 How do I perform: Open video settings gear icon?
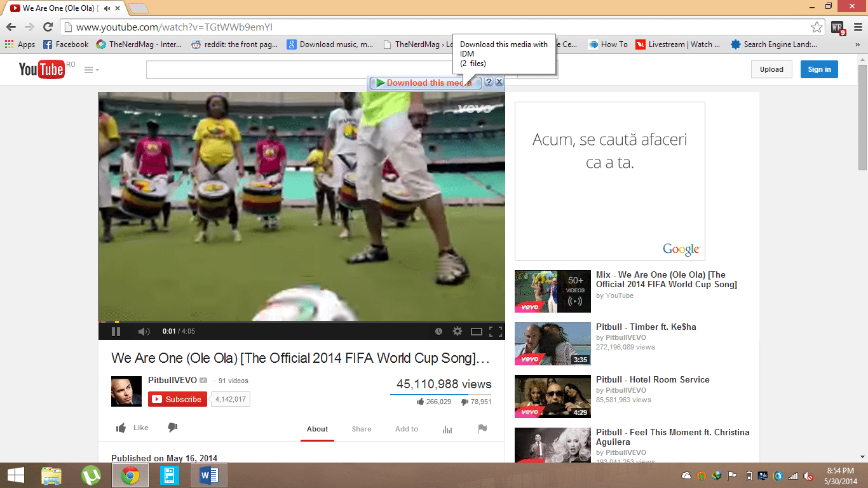point(457,331)
